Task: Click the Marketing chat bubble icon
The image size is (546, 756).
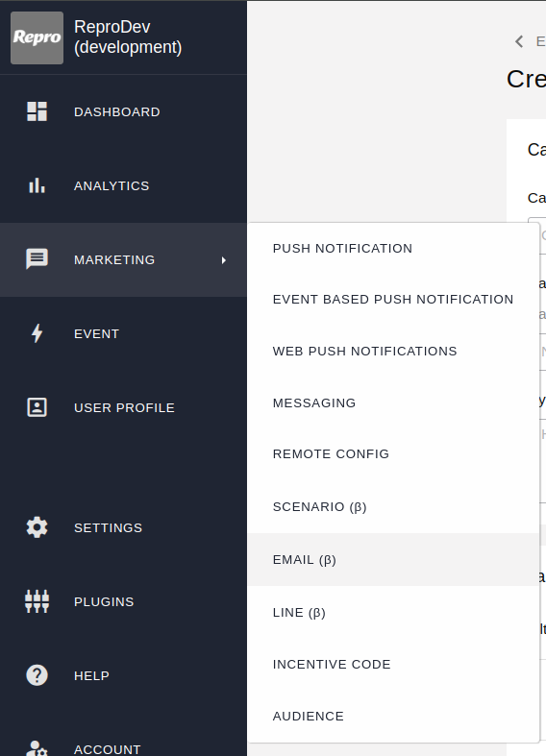Action: (x=37, y=259)
